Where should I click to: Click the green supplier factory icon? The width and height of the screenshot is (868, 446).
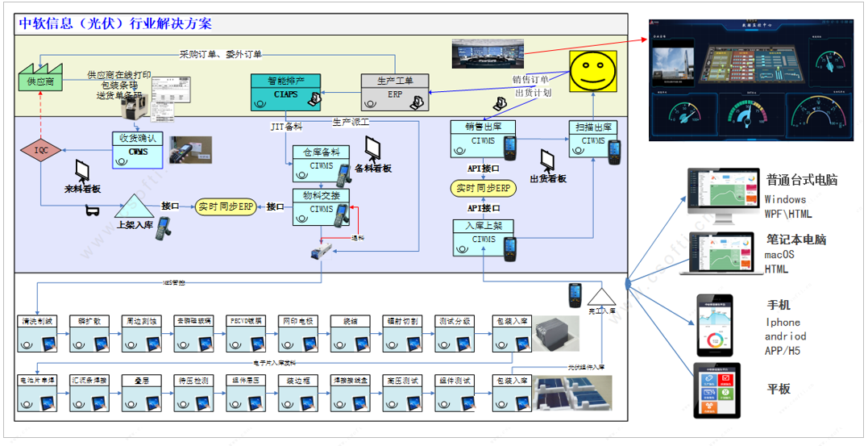click(43, 78)
